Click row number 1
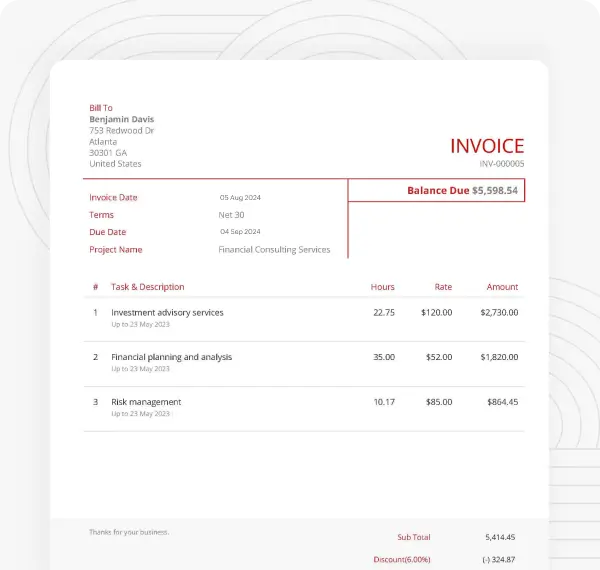The image size is (600, 570). tap(96, 313)
